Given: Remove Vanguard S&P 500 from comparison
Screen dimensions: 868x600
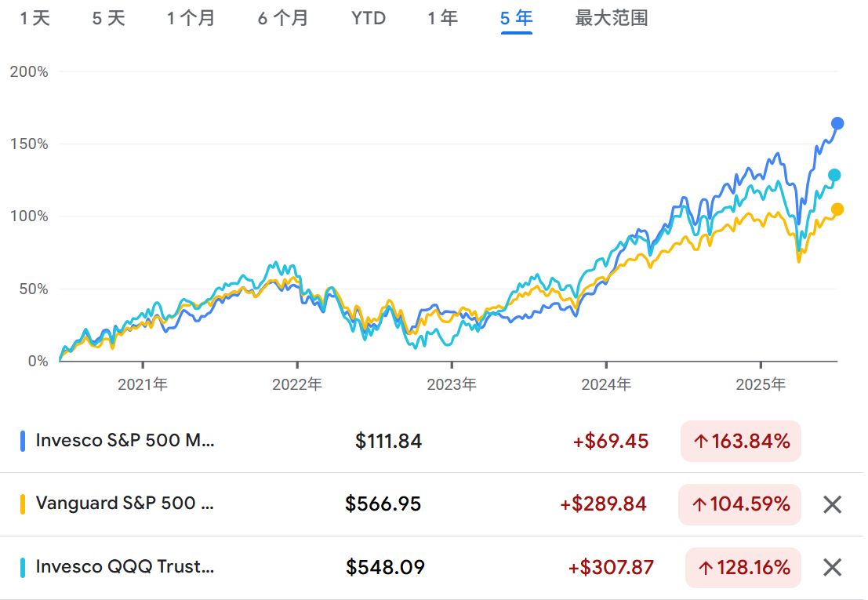Looking at the screenshot, I should 832,504.
